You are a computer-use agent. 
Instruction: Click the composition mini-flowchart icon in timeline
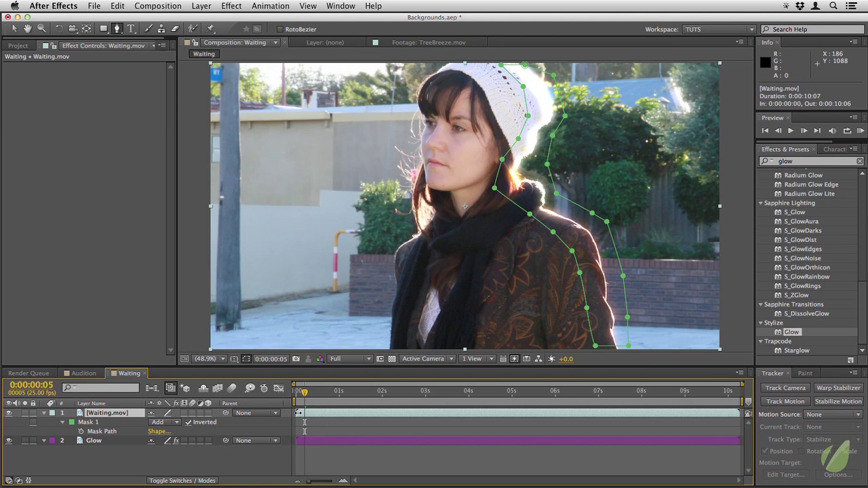(152, 388)
